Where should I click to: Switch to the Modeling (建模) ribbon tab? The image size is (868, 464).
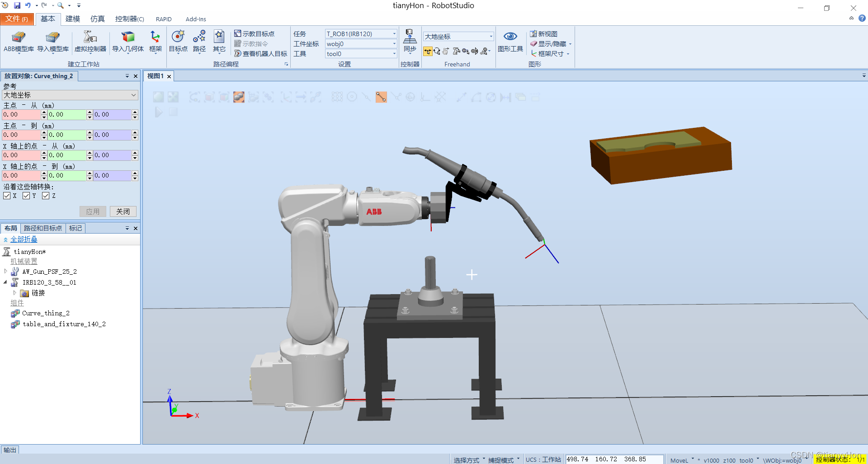tap(72, 19)
